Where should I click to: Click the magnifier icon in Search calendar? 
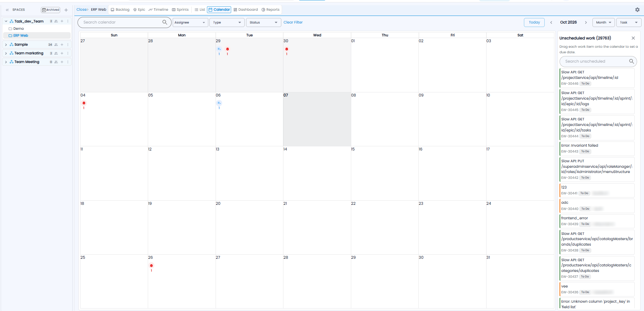165,22
